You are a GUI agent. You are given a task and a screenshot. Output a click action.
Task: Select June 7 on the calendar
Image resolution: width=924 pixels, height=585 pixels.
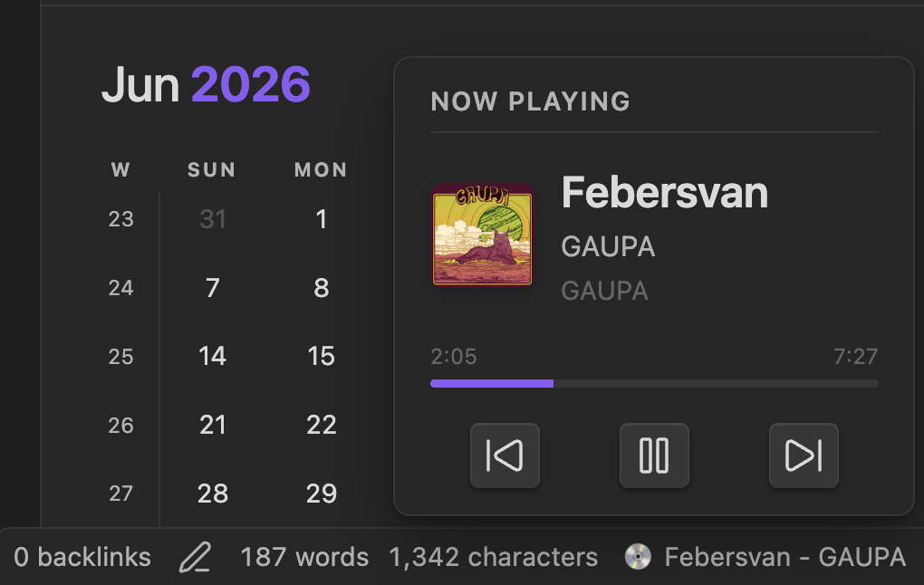(x=213, y=288)
